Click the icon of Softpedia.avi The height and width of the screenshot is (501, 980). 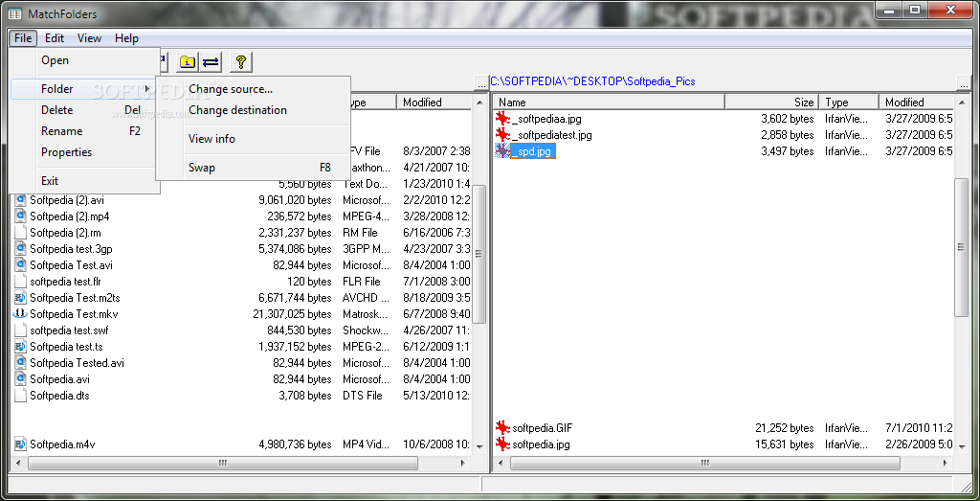pyautogui.click(x=20, y=379)
